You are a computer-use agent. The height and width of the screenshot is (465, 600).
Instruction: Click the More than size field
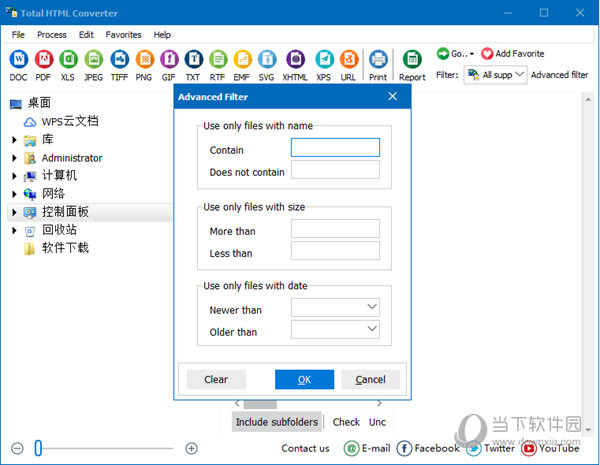335,228
